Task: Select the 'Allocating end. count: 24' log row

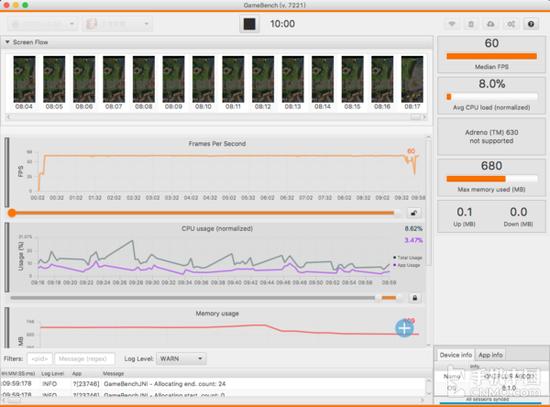Action: (213, 384)
